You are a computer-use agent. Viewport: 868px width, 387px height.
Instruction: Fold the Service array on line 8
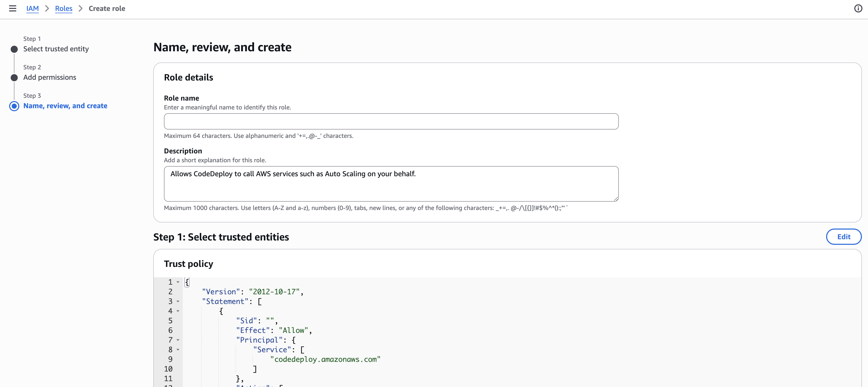[178, 350]
